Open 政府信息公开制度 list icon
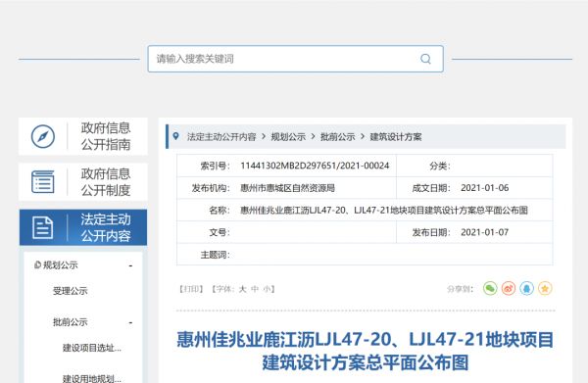This screenshot has width=588, height=383. (x=43, y=182)
